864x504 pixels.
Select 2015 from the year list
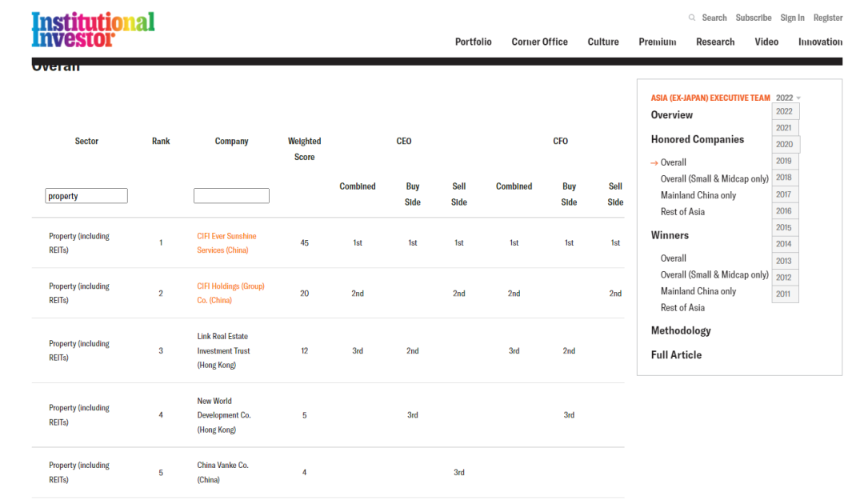click(785, 227)
